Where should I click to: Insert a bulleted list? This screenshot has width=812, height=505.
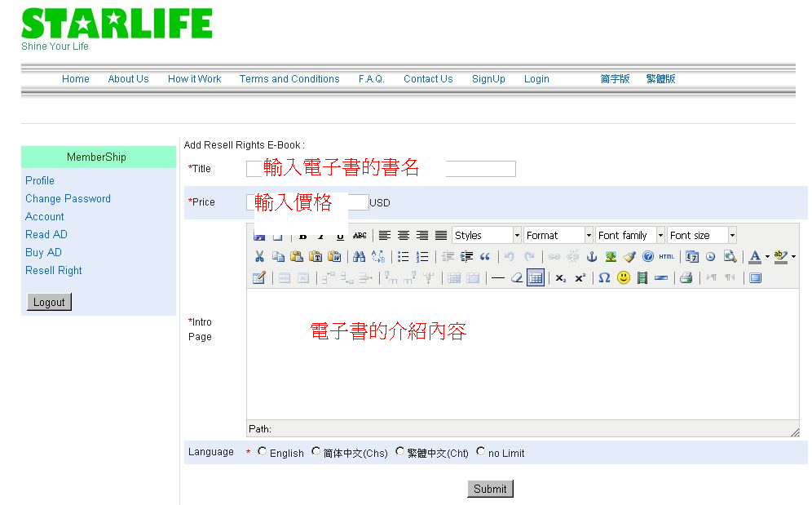pyautogui.click(x=403, y=256)
